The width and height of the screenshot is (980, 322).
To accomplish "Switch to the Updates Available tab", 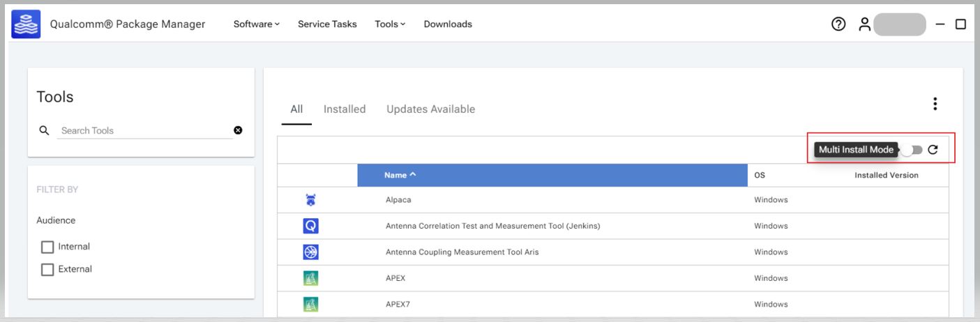I will [430, 109].
